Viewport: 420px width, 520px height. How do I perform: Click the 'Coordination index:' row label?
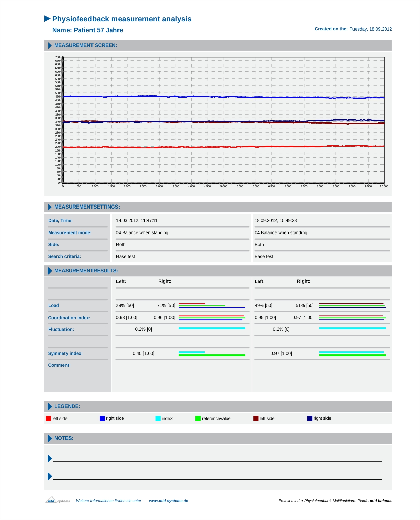tap(69, 318)
